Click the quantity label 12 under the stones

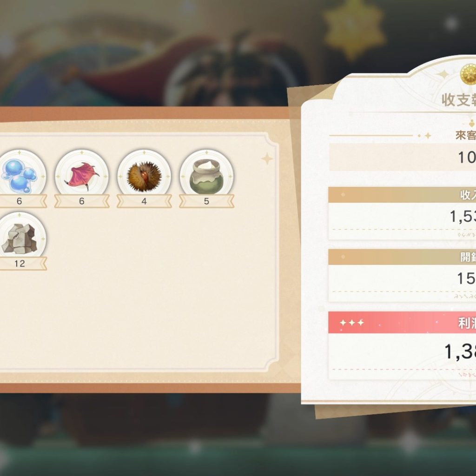click(20, 264)
